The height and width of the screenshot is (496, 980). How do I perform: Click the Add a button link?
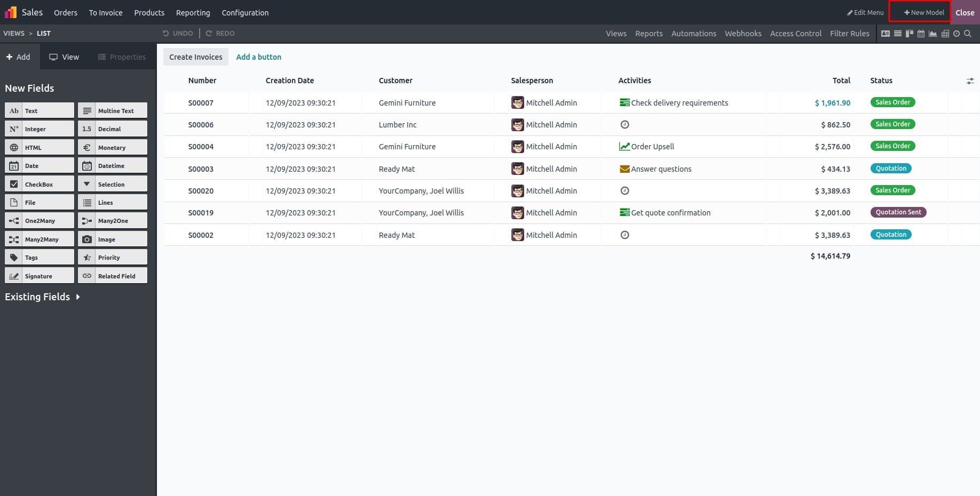click(259, 57)
